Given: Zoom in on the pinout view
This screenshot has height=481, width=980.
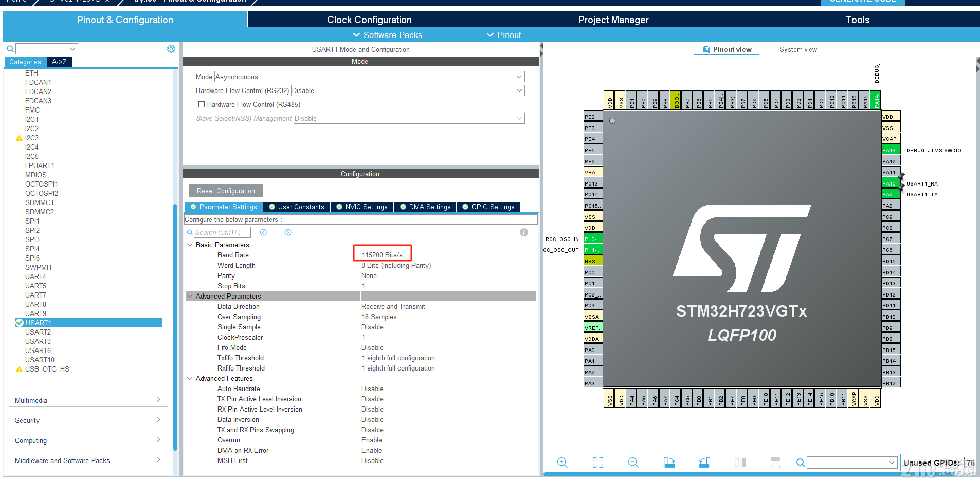Looking at the screenshot, I should (562, 462).
